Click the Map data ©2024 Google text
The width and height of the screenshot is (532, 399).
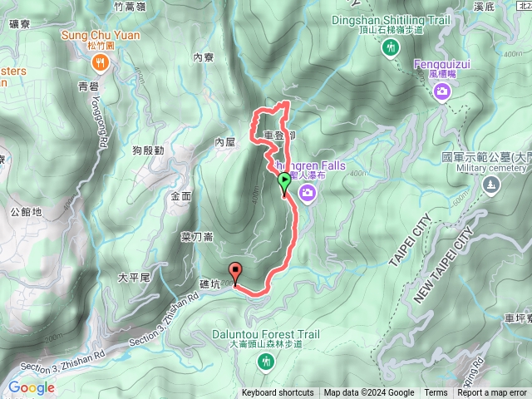tap(369, 393)
